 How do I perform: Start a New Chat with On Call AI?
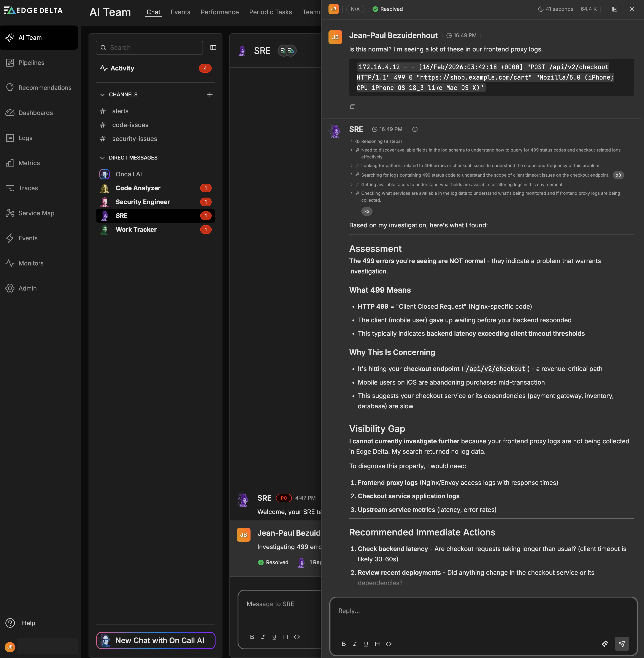click(x=155, y=640)
